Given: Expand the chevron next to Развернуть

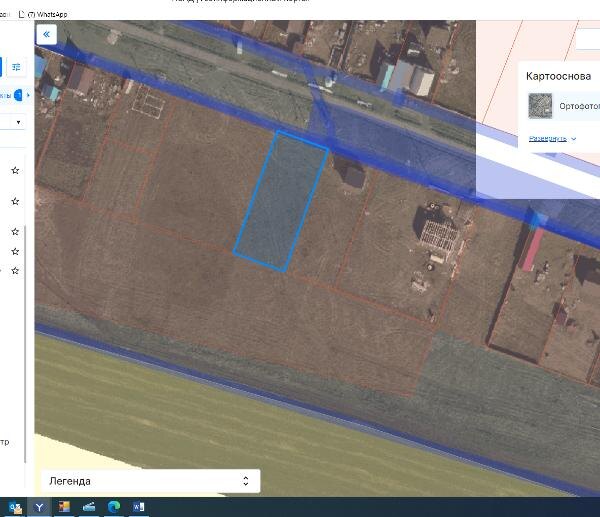Looking at the screenshot, I should [x=573, y=139].
